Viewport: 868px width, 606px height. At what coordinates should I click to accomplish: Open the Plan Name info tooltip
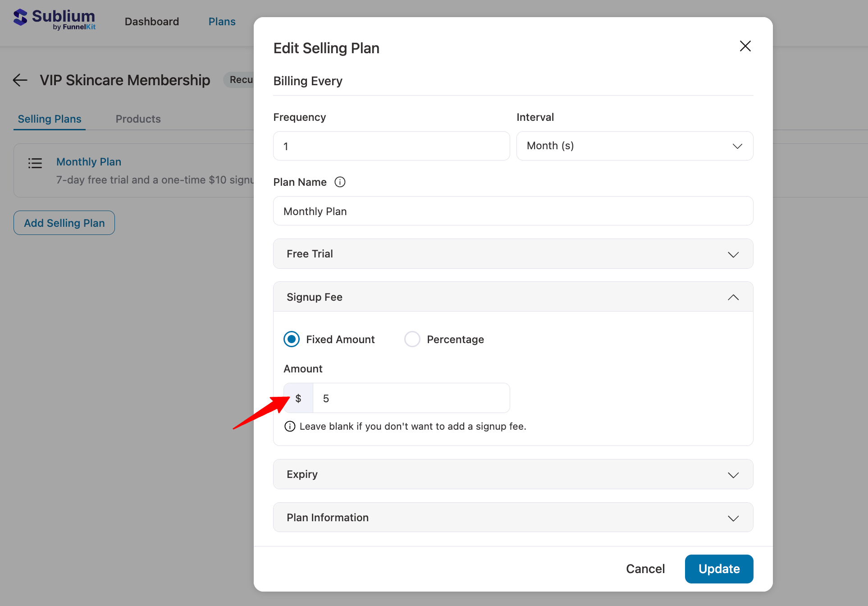pos(340,182)
